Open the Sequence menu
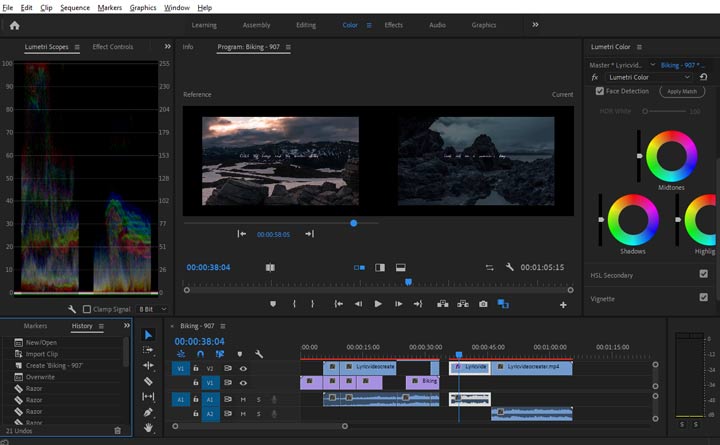 click(x=75, y=7)
